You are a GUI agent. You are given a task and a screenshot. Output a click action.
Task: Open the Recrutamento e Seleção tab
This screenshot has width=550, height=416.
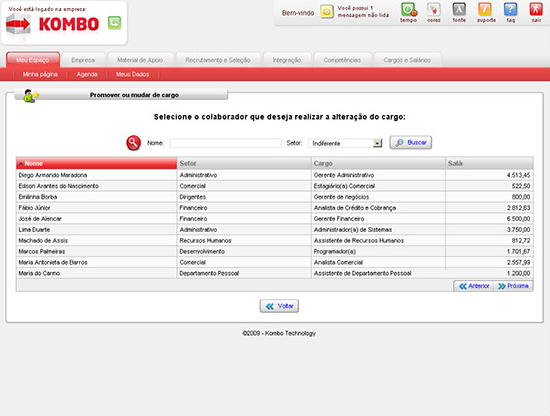point(218,60)
